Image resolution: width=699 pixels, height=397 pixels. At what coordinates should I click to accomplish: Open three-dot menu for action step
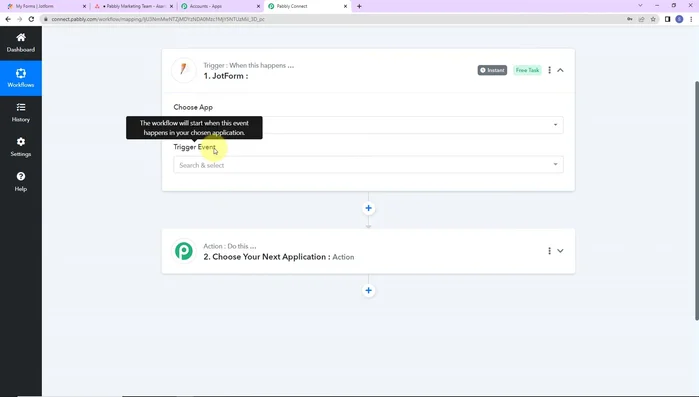549,251
